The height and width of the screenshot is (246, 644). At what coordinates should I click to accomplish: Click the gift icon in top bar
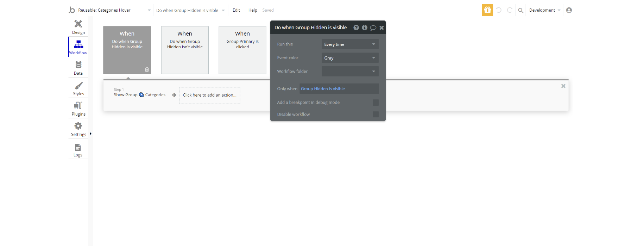487,10
